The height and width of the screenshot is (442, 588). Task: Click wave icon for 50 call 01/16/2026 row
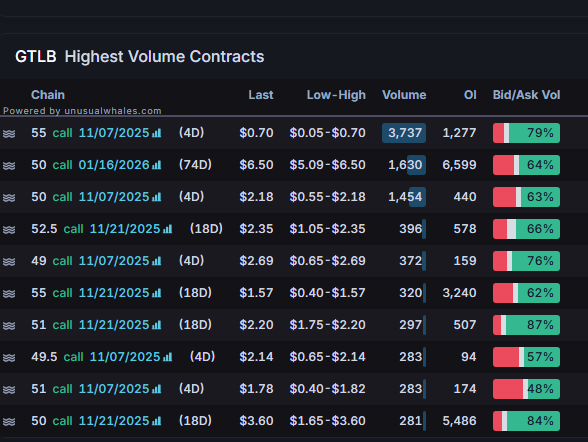[9, 165]
